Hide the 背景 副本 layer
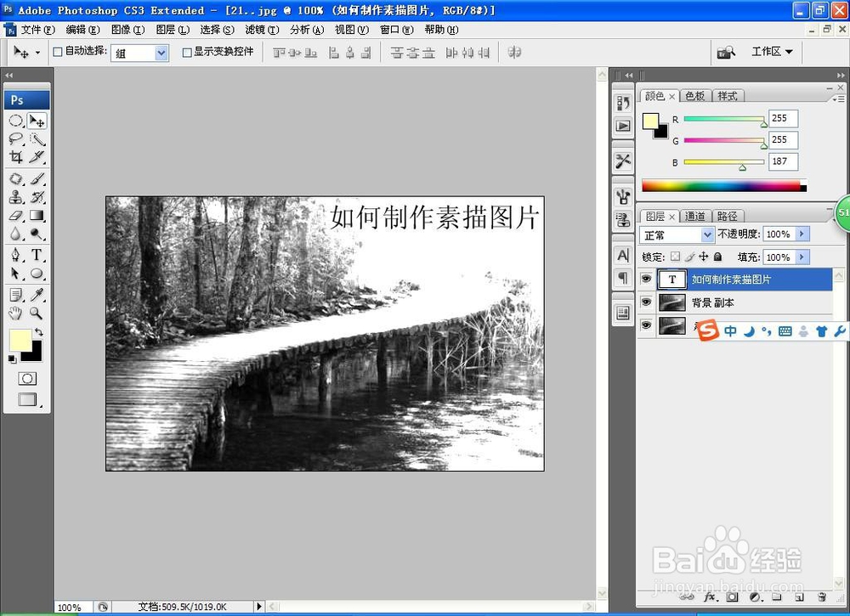This screenshot has height=616, width=850. (646, 302)
